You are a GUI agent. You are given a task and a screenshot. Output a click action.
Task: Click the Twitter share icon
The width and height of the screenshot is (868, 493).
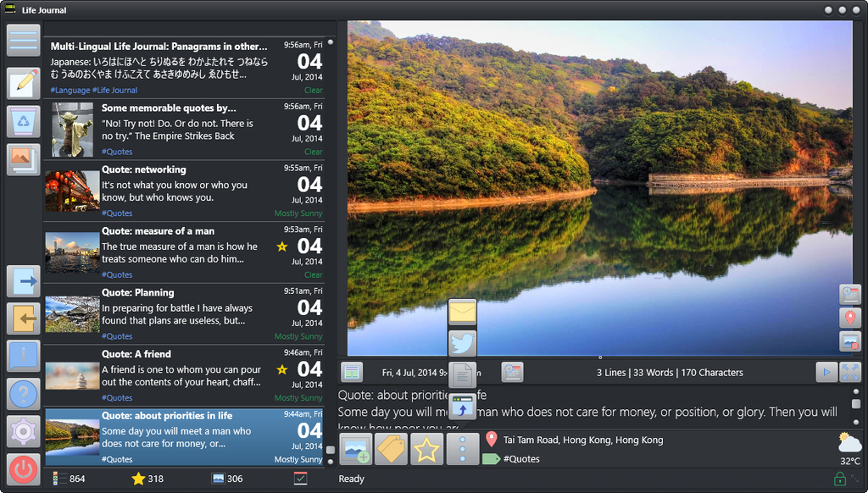click(x=463, y=343)
